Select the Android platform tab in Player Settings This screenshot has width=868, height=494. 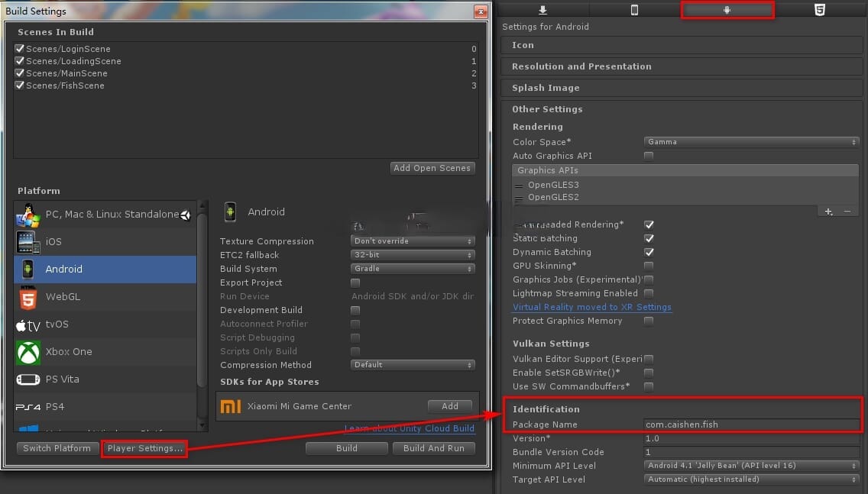point(727,9)
